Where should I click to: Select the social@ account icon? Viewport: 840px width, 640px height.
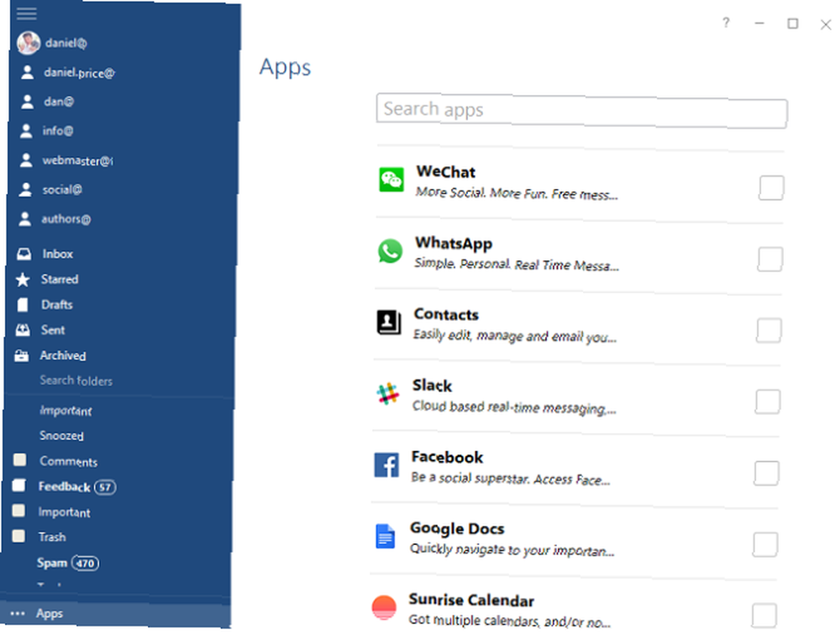click(25, 189)
